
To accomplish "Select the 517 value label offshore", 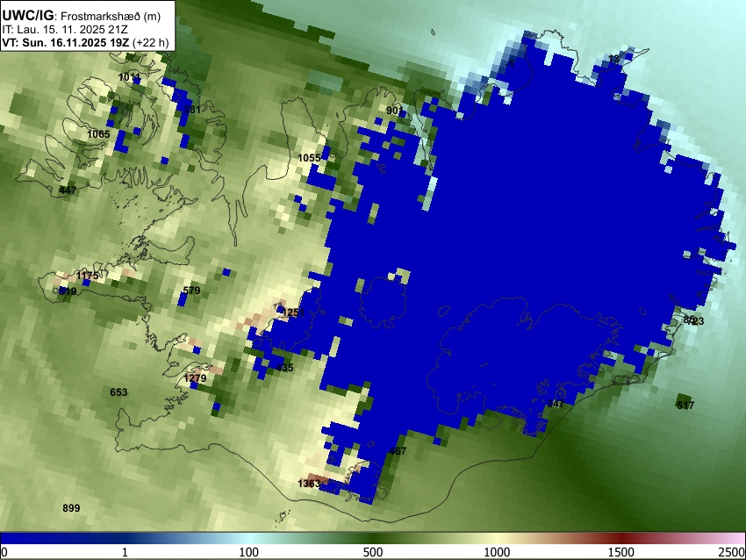I will click(x=685, y=406).
